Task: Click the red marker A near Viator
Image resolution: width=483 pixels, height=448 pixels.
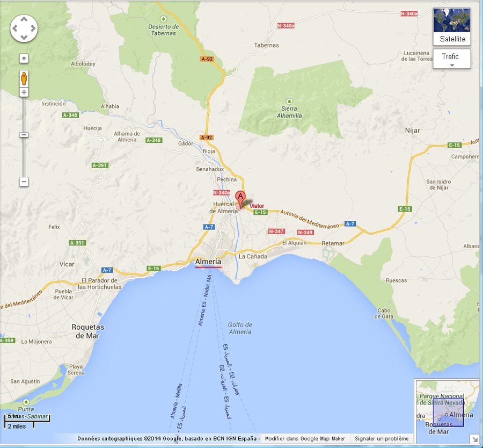Action: tap(240, 199)
